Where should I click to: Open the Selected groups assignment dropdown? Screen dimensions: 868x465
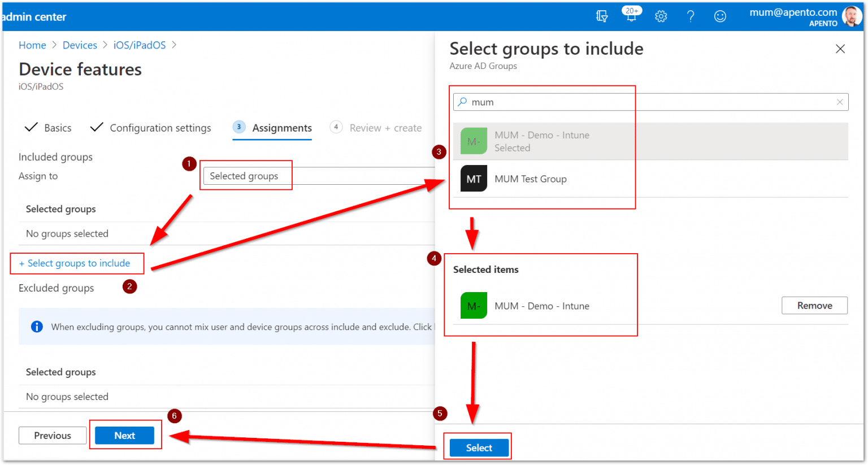pyautogui.click(x=246, y=176)
